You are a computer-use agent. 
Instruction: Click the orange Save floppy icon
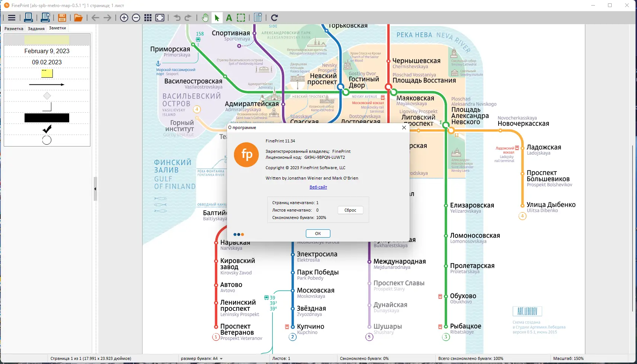click(x=62, y=17)
